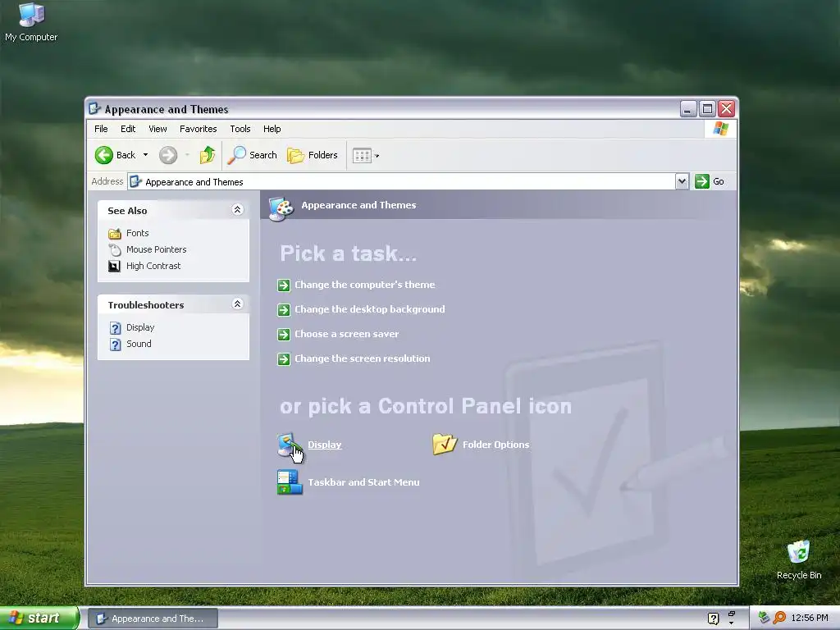The height and width of the screenshot is (630, 840).
Task: Click the Sound troubleshooter link
Action: [x=139, y=344]
